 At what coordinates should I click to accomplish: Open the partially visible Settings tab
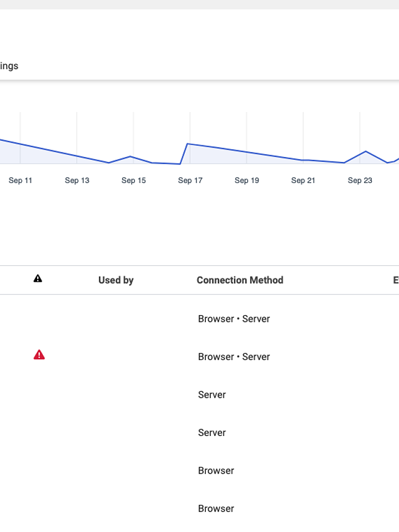click(x=9, y=66)
